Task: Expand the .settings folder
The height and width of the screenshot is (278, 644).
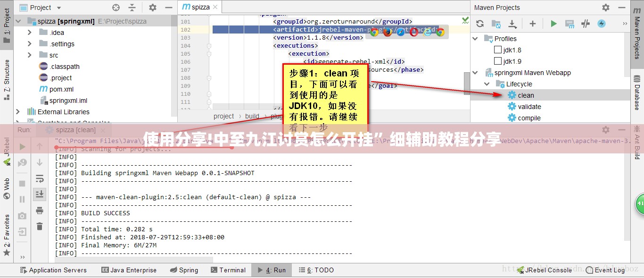Action: tap(29, 44)
